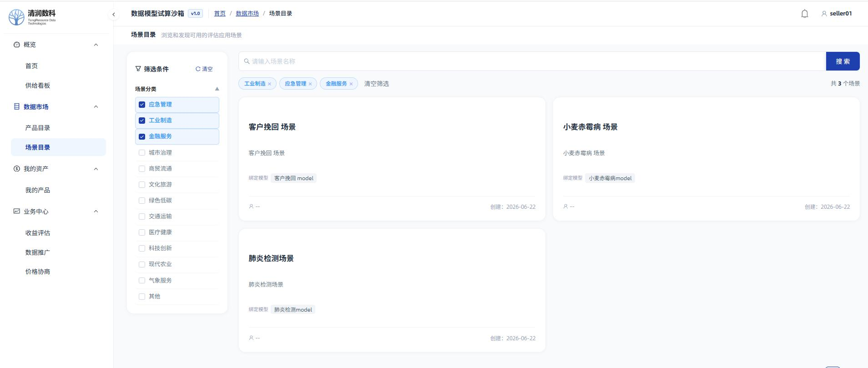
Task: Go to 数据市场 via breadcrumb
Action: coord(247,14)
